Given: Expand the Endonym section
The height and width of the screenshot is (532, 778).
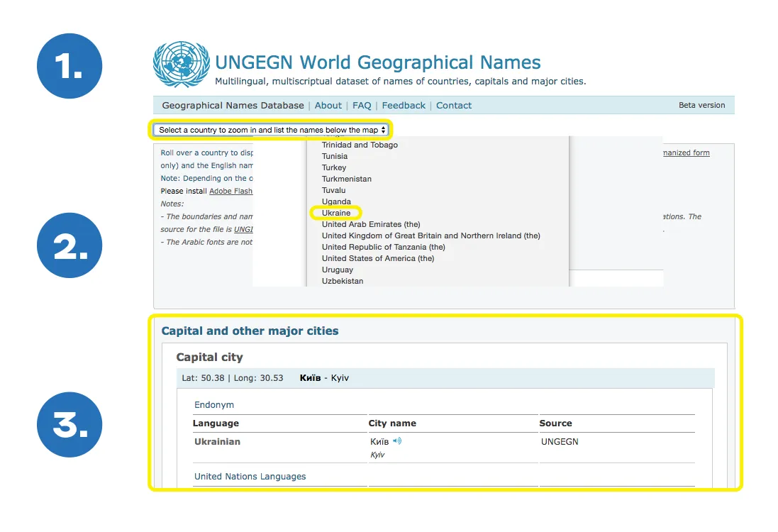Looking at the screenshot, I should click(214, 405).
